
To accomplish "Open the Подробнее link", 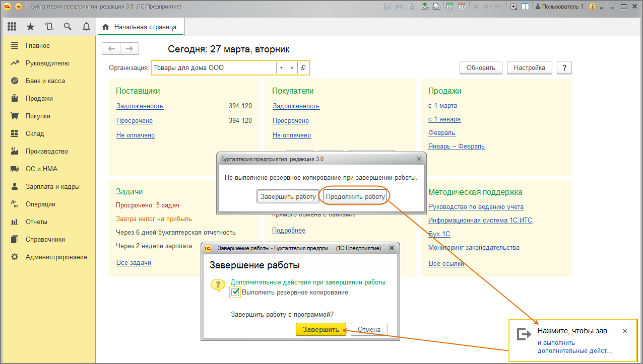I will pyautogui.click(x=289, y=230).
